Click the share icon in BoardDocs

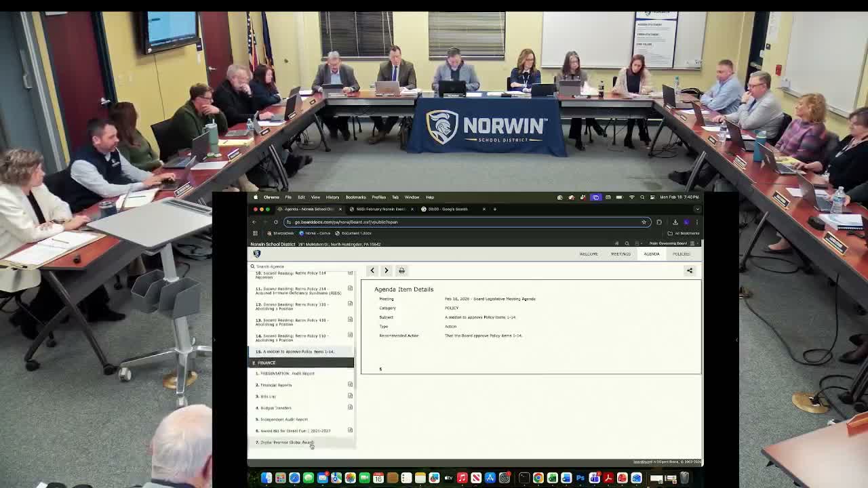point(689,270)
